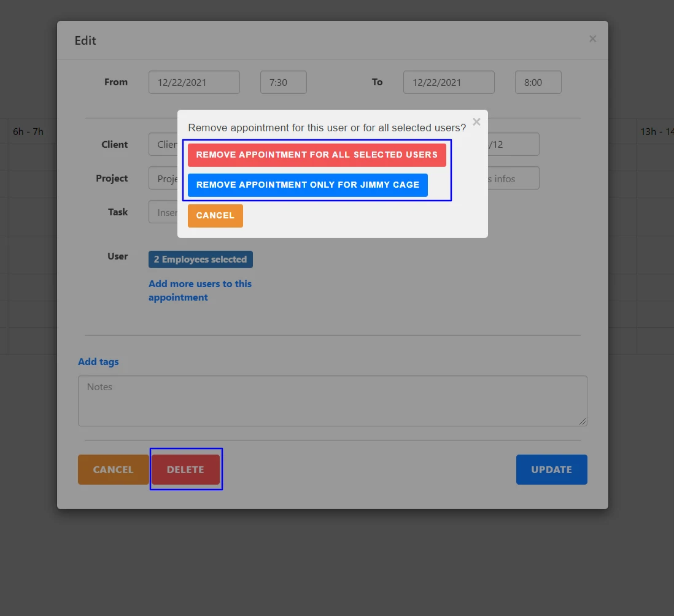This screenshot has width=674, height=616.
Task: Open the From date field showing 12/22/2021
Action: [194, 82]
